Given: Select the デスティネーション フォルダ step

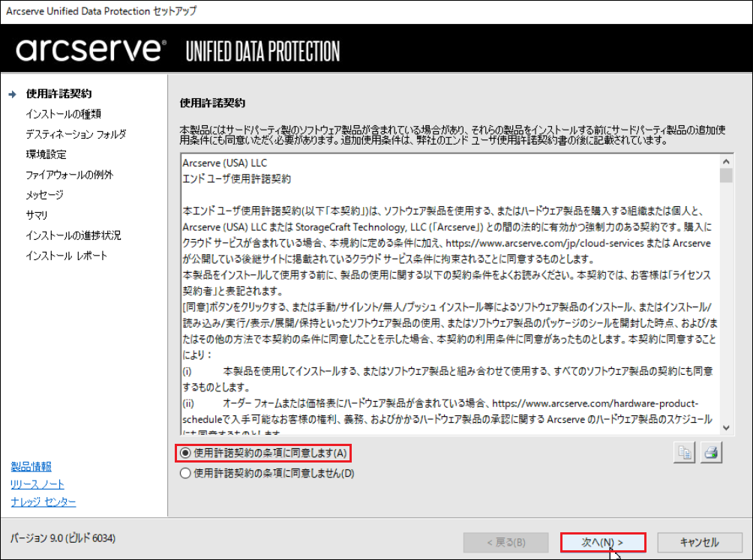Looking at the screenshot, I should click(x=76, y=134).
